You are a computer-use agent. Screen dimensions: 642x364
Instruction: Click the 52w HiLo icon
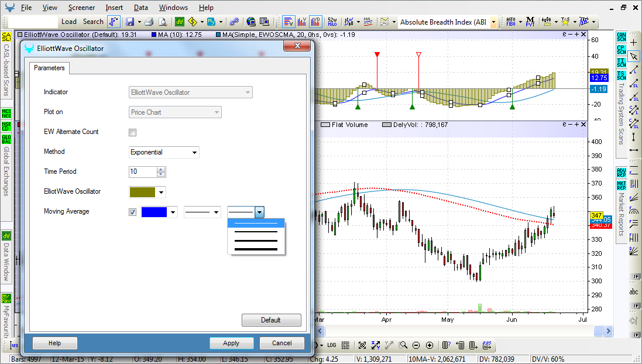(332, 22)
